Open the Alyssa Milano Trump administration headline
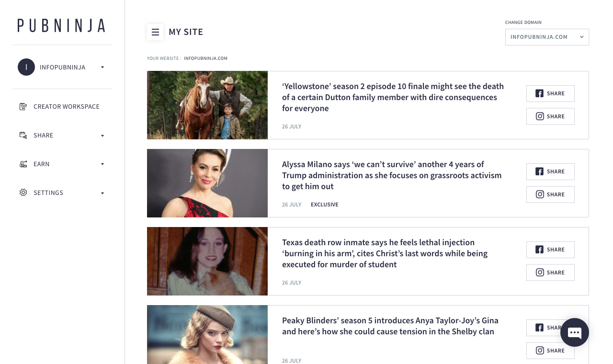613x364 pixels. click(x=392, y=175)
